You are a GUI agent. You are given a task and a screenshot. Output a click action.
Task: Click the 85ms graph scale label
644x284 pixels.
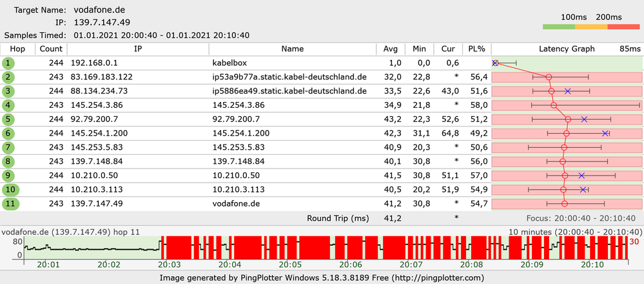630,49
